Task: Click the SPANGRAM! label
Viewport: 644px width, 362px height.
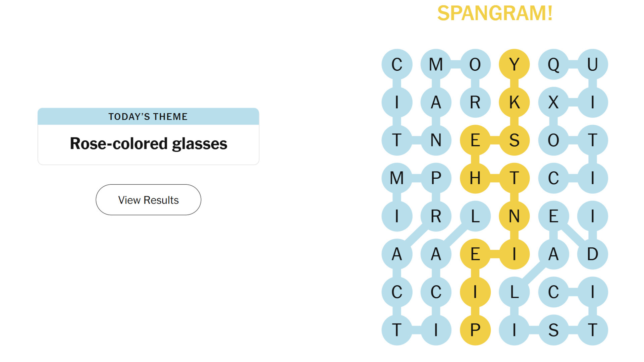Action: (495, 13)
